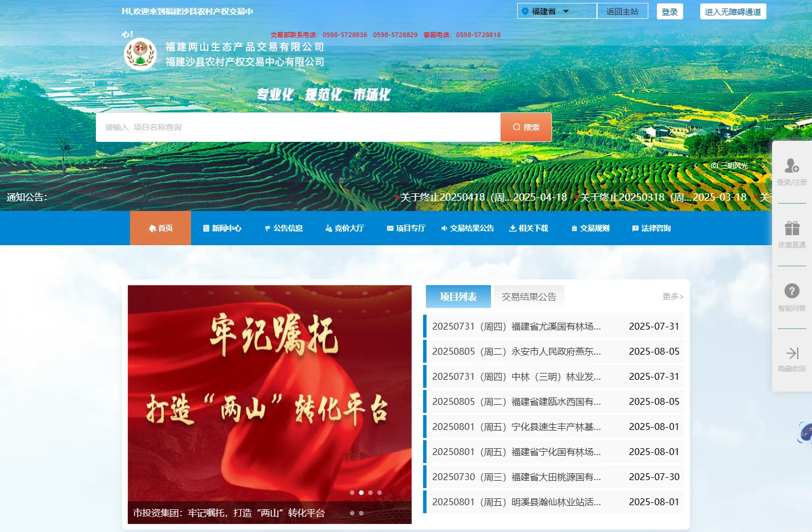812x532 pixels.
Task: Click the 登录 button at top
Action: [669, 11]
